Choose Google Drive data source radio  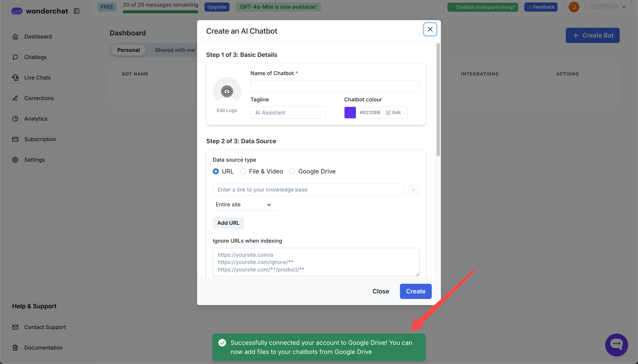click(x=292, y=171)
